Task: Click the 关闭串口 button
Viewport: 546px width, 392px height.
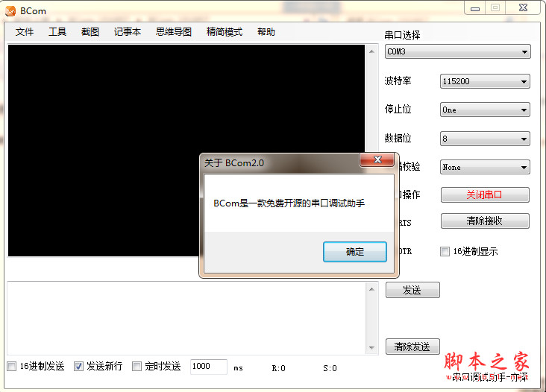Action: click(x=485, y=195)
